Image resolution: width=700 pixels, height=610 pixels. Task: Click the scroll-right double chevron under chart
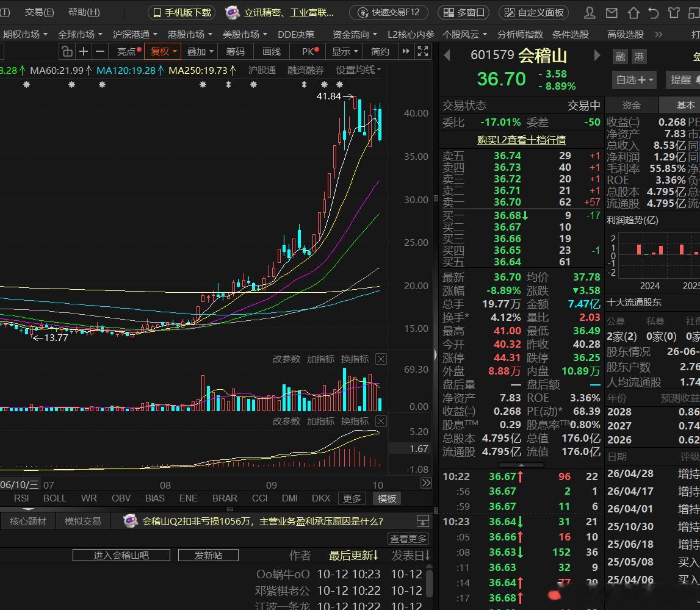tap(426, 483)
